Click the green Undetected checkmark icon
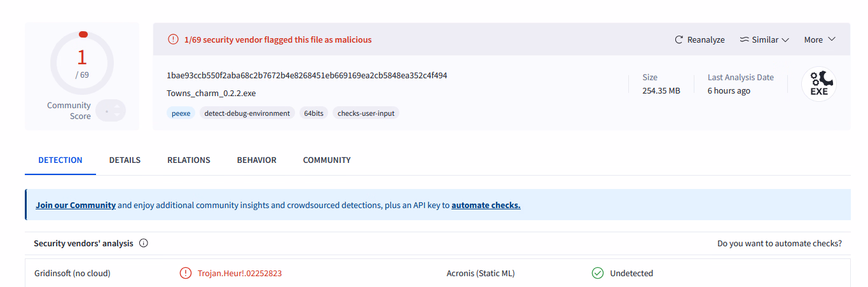This screenshot has width=868, height=287. (598, 273)
